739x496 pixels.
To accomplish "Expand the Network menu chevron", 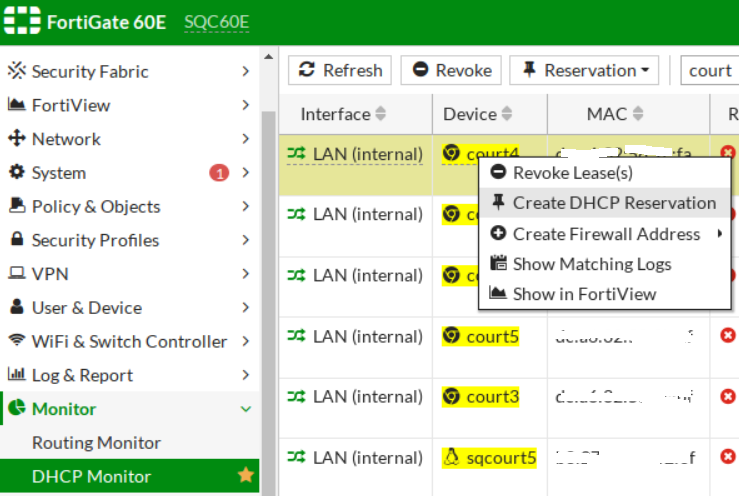I will 246,139.
